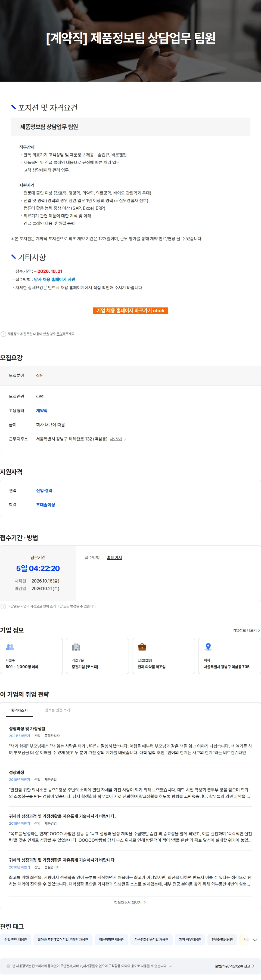261x980 pixels.
Task: Click the 계약직 employment type text
Action: tap(42, 411)
